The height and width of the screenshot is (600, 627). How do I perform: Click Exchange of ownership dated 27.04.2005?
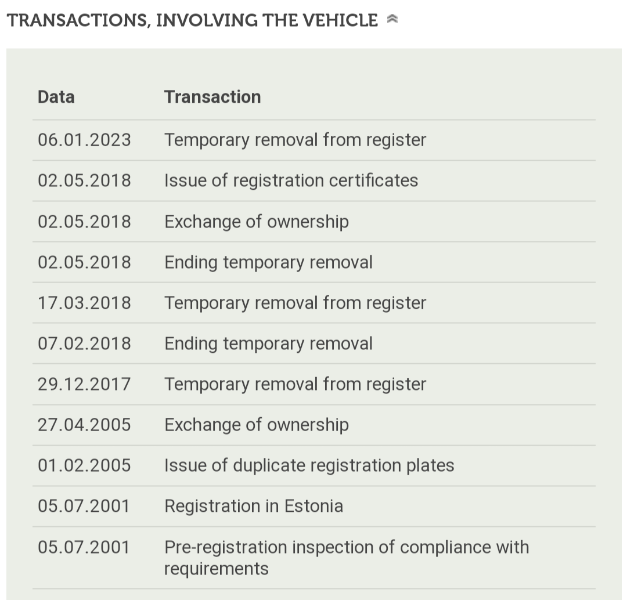pyautogui.click(x=256, y=425)
